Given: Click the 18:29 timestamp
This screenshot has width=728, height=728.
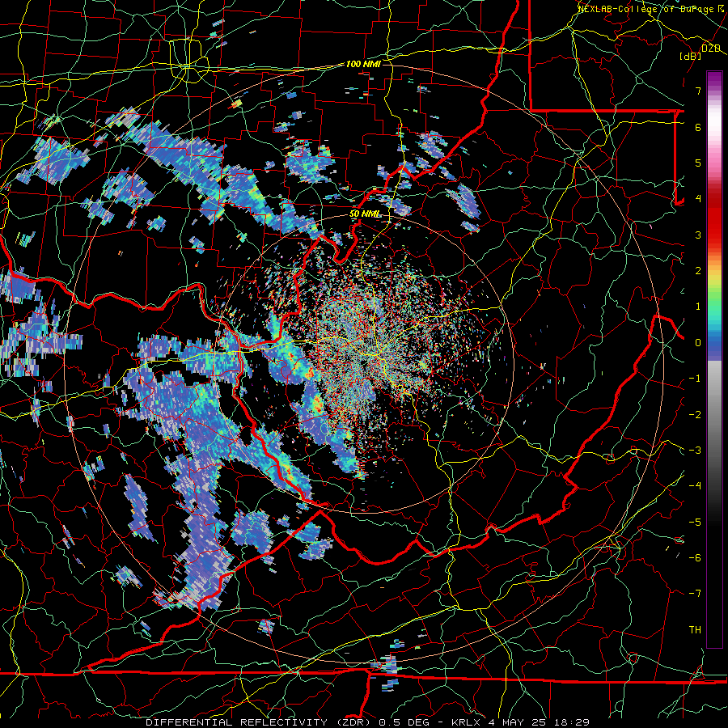Looking at the screenshot, I should tap(571, 722).
